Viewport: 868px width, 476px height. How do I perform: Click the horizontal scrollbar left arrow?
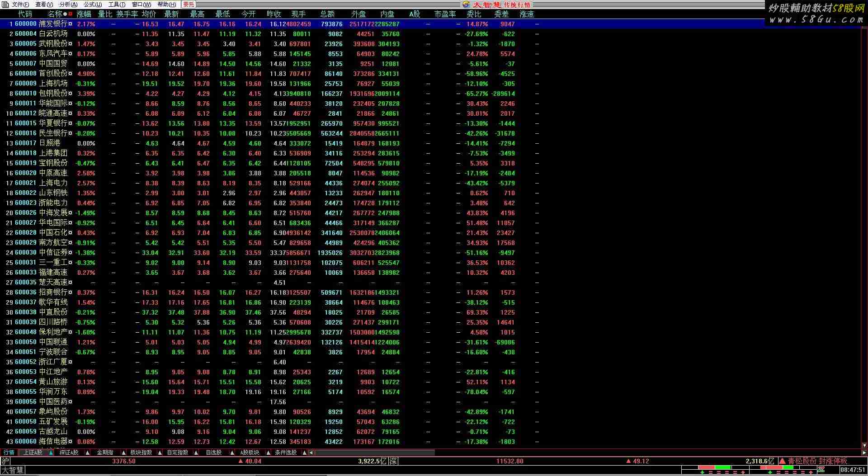[311, 452]
